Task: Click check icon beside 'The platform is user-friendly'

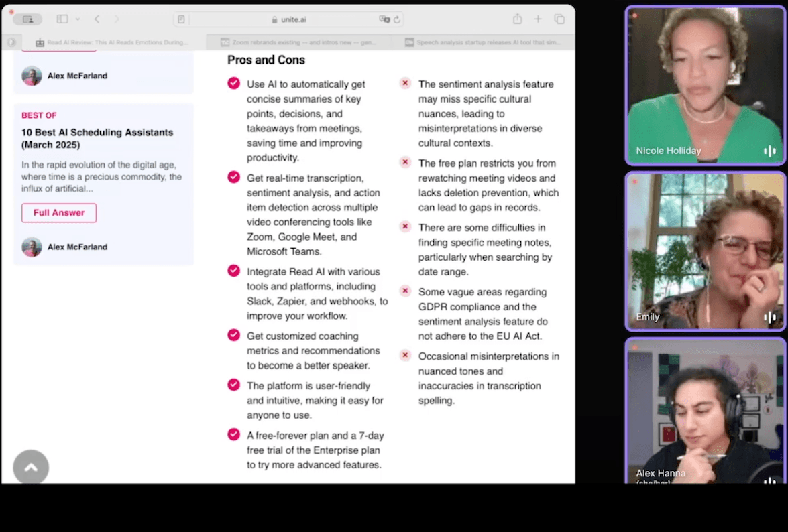Action: [233, 385]
